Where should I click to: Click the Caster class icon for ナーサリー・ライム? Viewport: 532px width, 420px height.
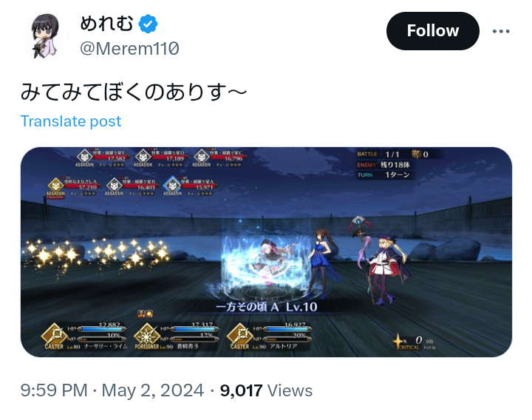pyautogui.click(x=54, y=336)
